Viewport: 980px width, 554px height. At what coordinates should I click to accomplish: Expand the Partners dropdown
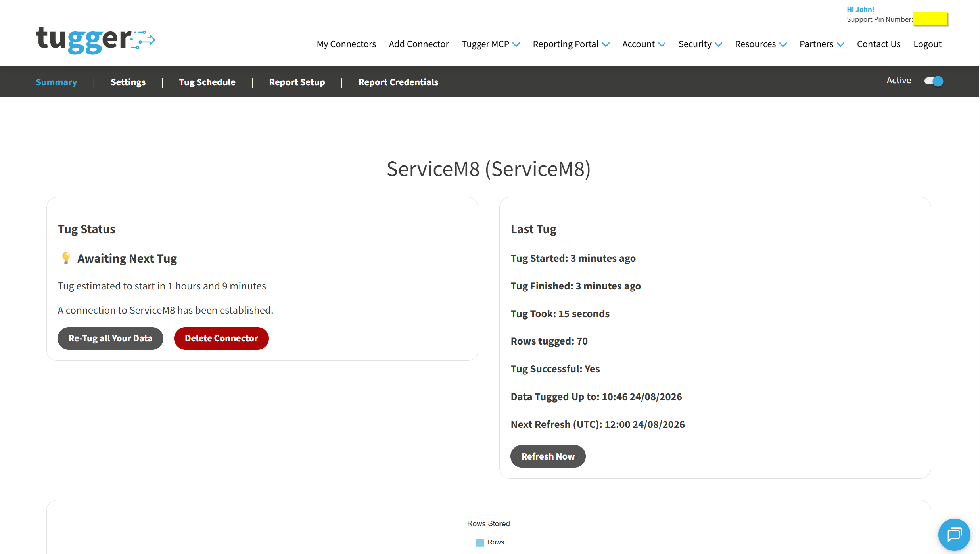[822, 44]
